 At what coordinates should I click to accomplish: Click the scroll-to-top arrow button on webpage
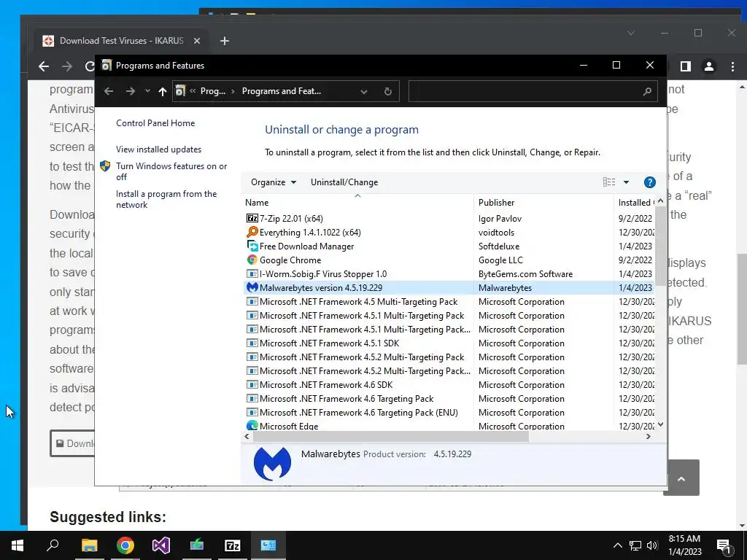click(681, 478)
